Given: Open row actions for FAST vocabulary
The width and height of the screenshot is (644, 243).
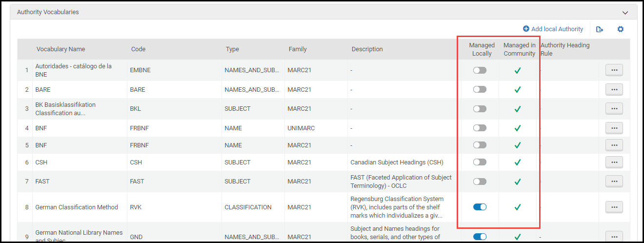Looking at the screenshot, I should click(614, 182).
